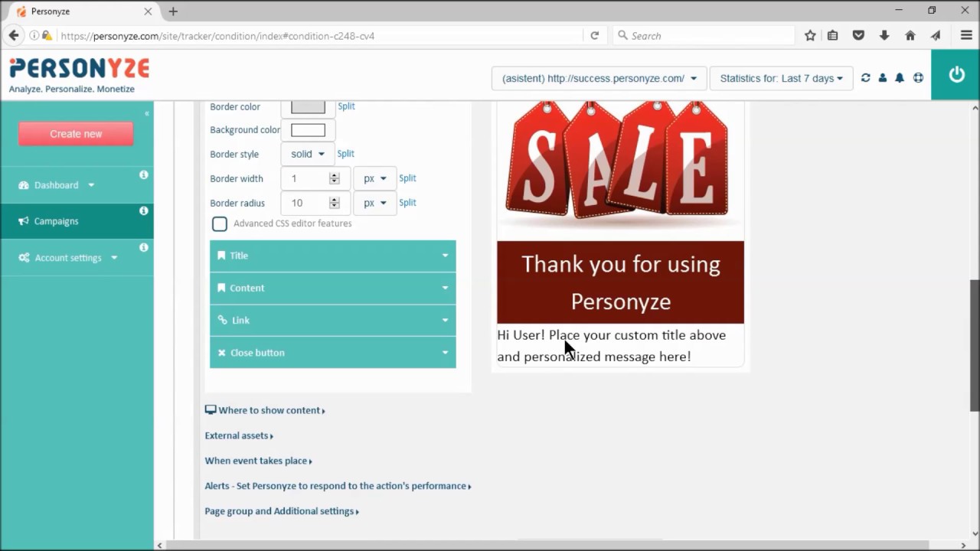Screen dimensions: 980x551
Task: Click the Create new button
Action: pos(76,134)
